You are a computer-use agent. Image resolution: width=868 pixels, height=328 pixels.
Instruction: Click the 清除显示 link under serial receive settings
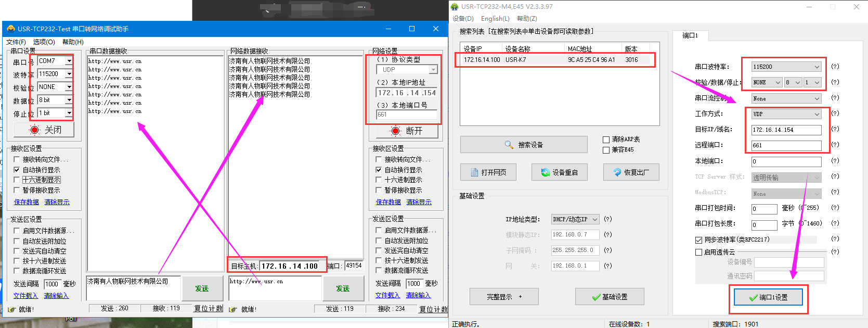(x=57, y=202)
